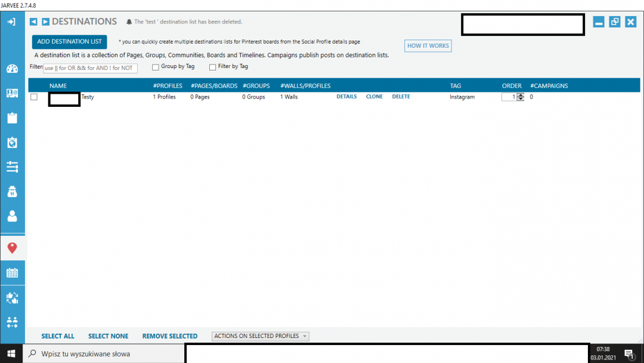Click into the Filter text field
This screenshot has width=644, height=363.
[x=91, y=68]
